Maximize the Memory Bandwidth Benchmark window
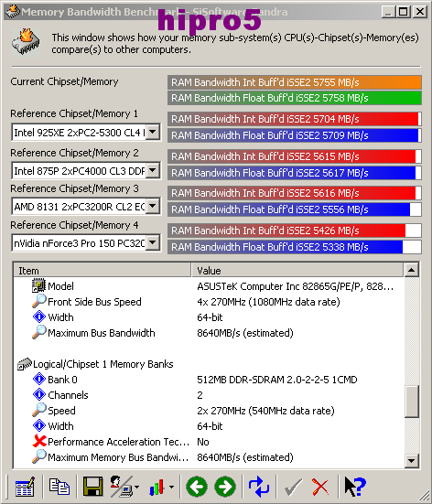This screenshot has height=504, width=432. click(404, 12)
